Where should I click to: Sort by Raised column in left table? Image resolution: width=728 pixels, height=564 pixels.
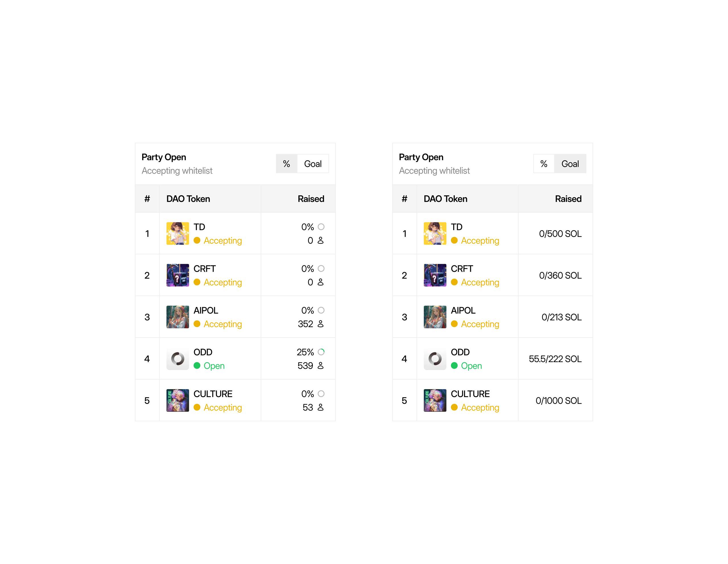(x=311, y=199)
